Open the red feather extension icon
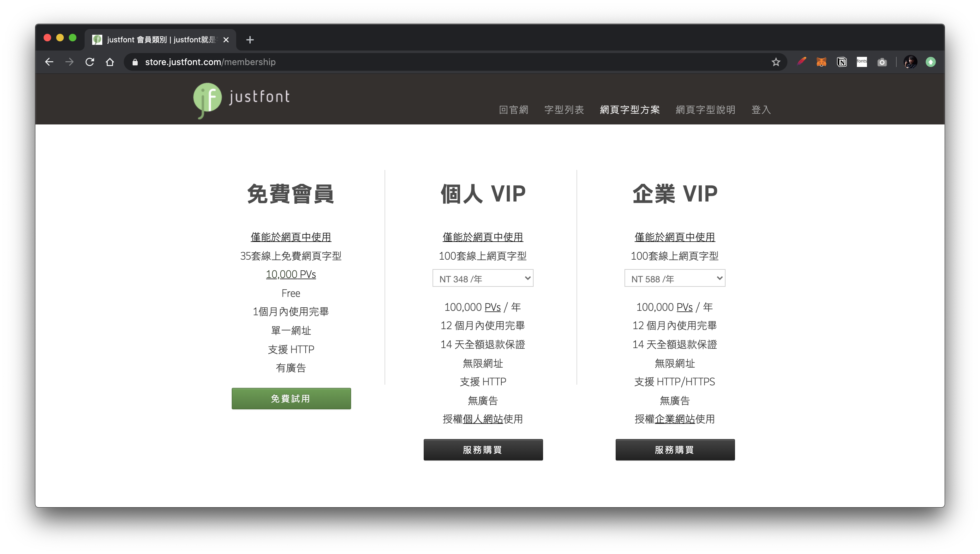 [802, 62]
